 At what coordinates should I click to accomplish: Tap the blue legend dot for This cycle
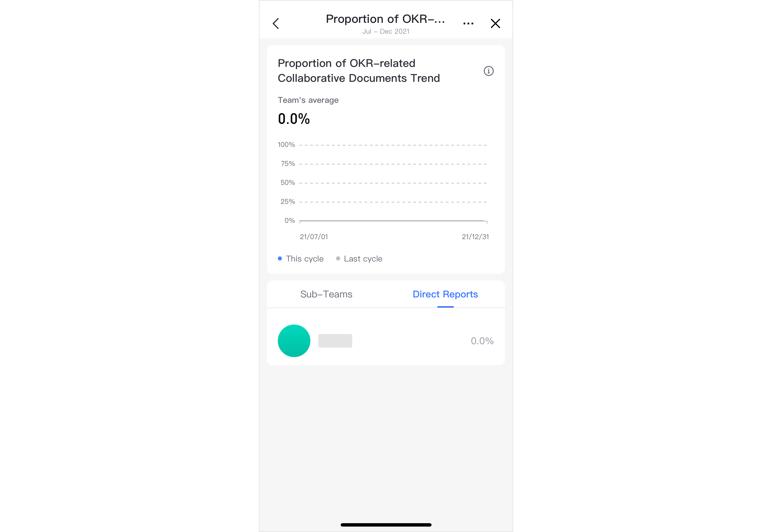click(x=280, y=258)
